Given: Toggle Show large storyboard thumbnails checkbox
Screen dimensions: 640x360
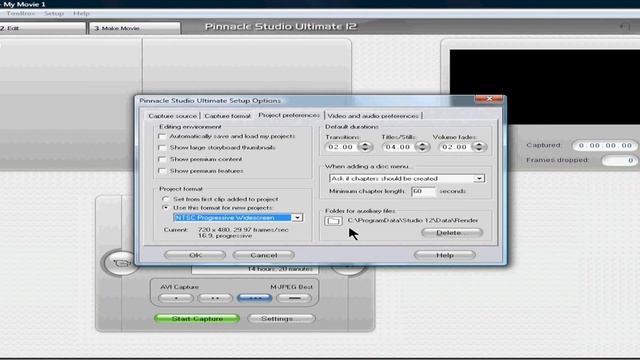Looking at the screenshot, I should tap(162, 148).
